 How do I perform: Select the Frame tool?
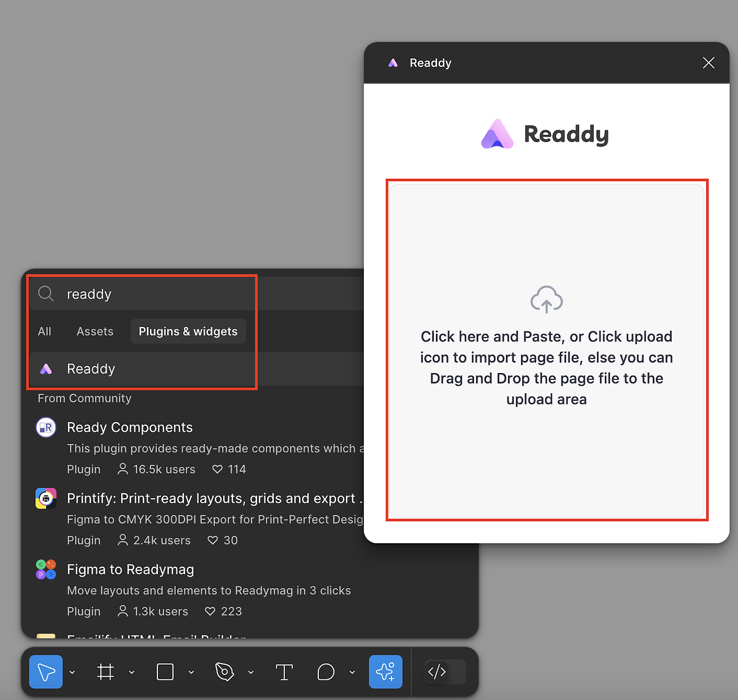(106, 672)
